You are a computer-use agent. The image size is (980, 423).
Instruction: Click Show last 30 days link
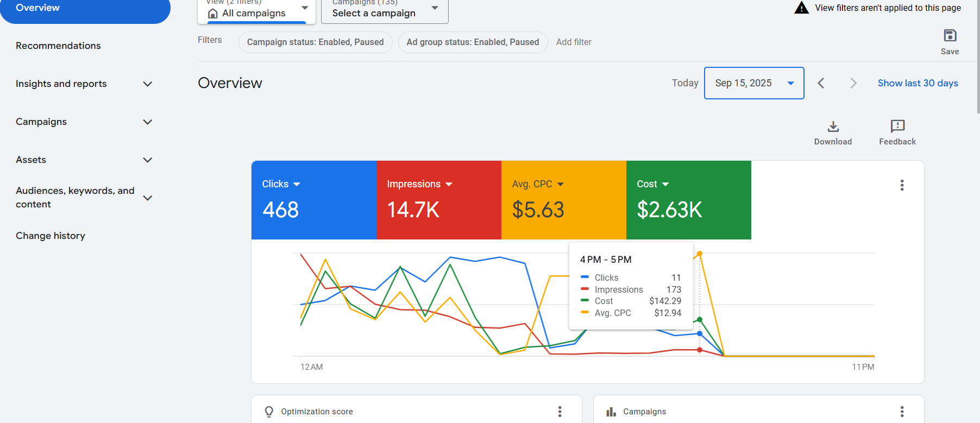click(x=918, y=83)
